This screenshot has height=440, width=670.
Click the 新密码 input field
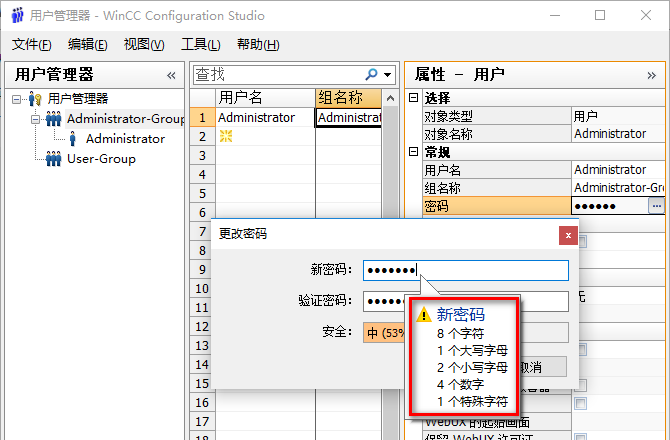466,270
